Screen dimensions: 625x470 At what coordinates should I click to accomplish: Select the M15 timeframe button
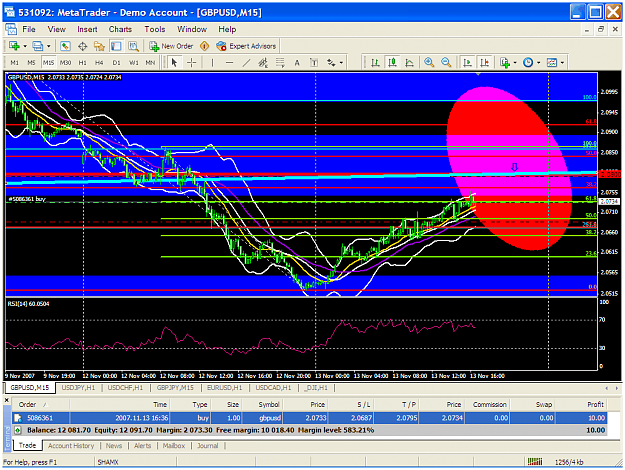pos(48,63)
